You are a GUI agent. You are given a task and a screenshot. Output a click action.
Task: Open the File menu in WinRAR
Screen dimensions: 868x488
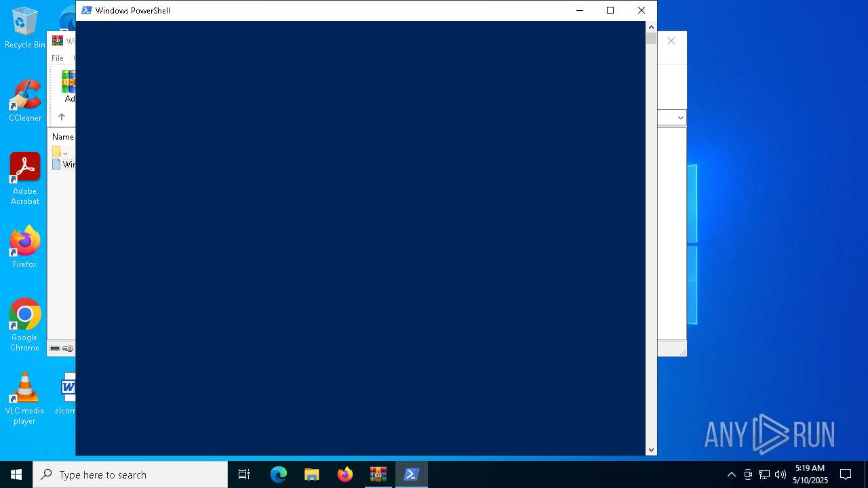(x=58, y=58)
